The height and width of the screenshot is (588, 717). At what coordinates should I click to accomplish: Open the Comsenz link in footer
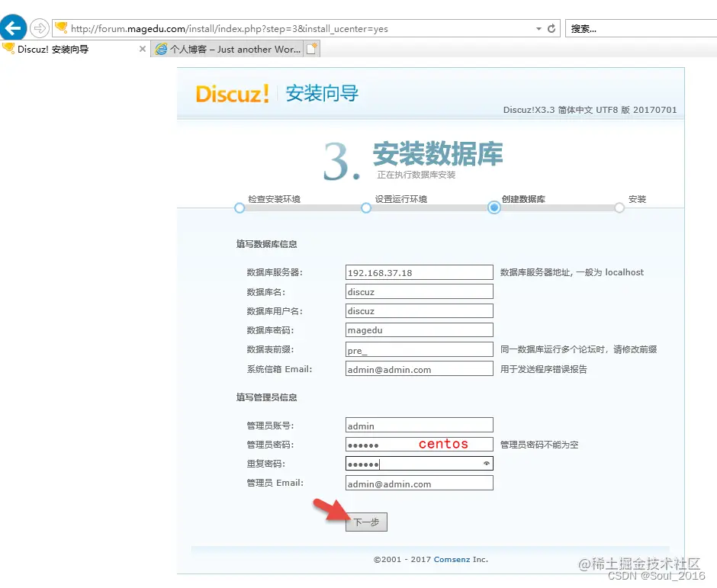452,559
